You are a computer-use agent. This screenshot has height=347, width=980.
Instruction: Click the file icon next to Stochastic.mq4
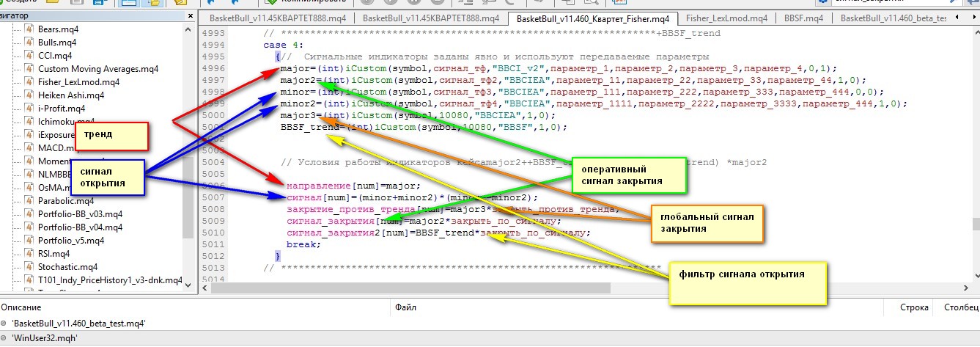click(29, 266)
